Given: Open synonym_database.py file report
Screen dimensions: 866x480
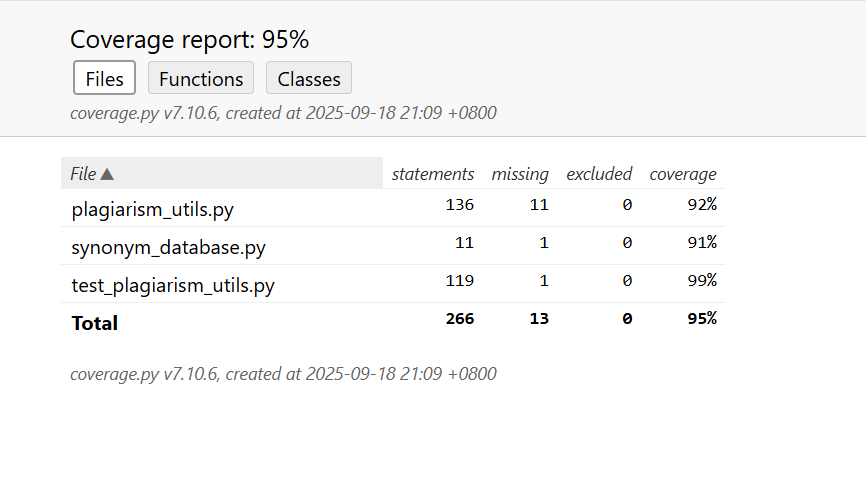Looking at the screenshot, I should (168, 247).
